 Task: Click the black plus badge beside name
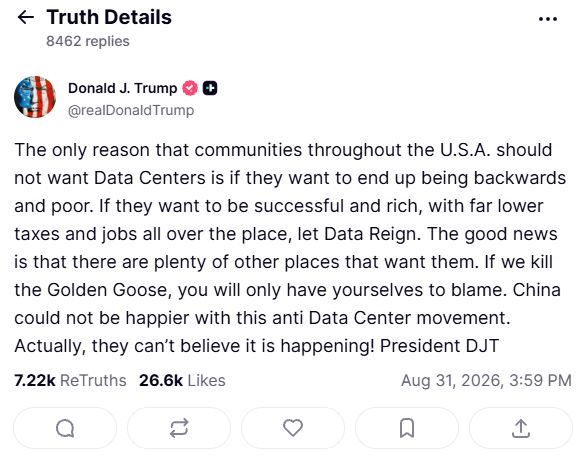click(x=210, y=88)
